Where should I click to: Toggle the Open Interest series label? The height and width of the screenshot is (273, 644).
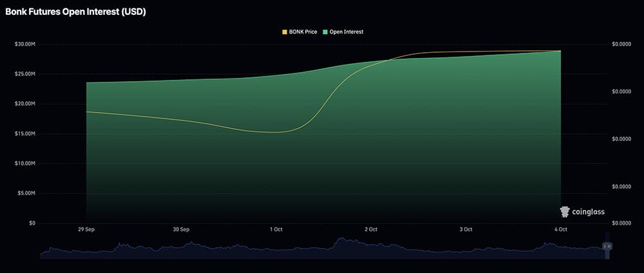pyautogui.click(x=347, y=32)
